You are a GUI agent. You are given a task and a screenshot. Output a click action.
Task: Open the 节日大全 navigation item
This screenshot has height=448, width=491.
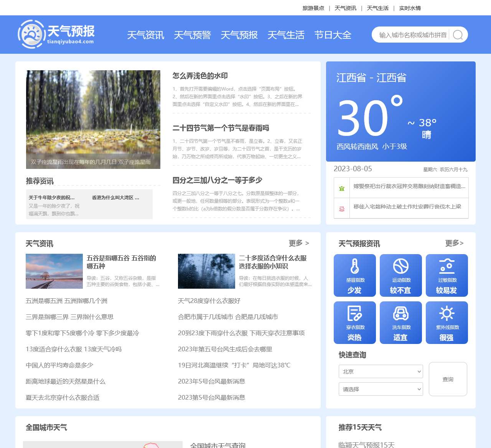pyautogui.click(x=333, y=35)
